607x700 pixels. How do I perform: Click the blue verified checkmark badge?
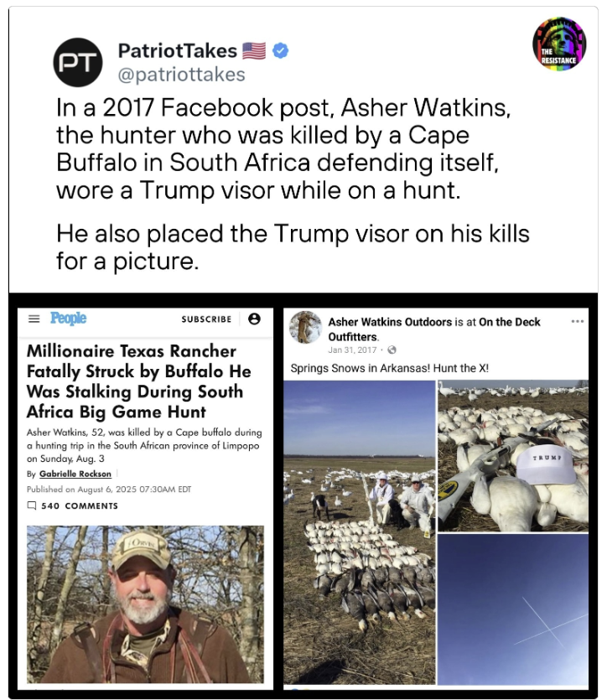click(x=280, y=50)
